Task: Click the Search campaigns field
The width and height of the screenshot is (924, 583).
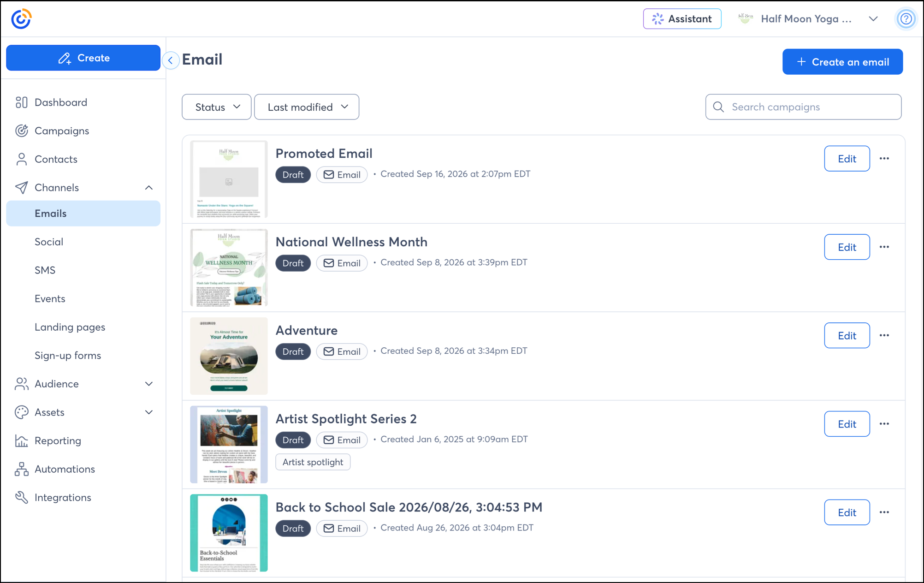Action: click(803, 107)
